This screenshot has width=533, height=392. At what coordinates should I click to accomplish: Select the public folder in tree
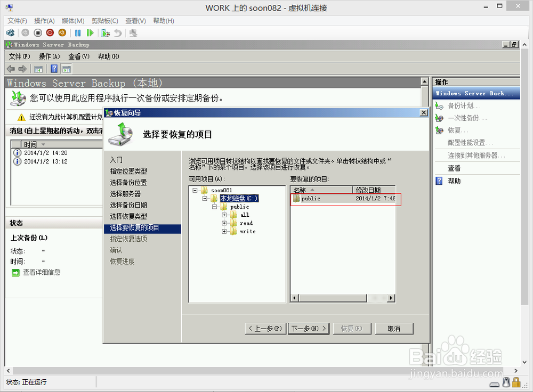tap(239, 207)
